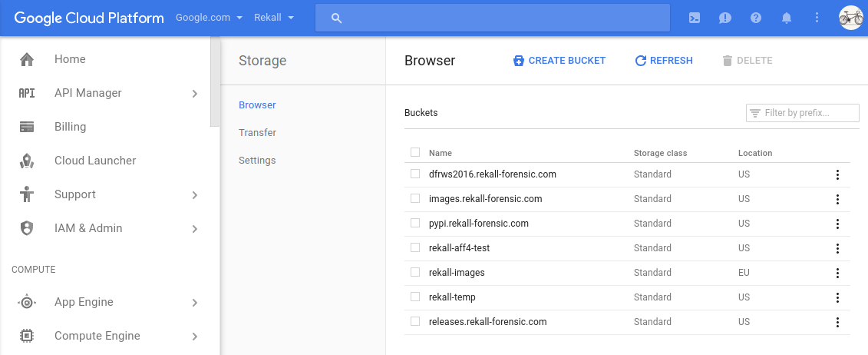Viewport: 868px width, 355px height.
Task: Select Transfer in the Storage menu
Action: [257, 132]
